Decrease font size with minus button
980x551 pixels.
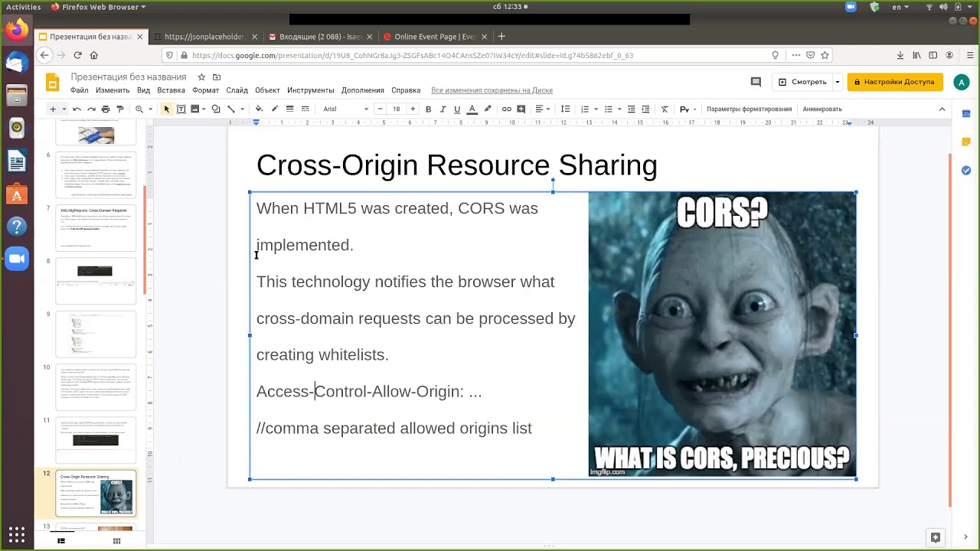381,109
